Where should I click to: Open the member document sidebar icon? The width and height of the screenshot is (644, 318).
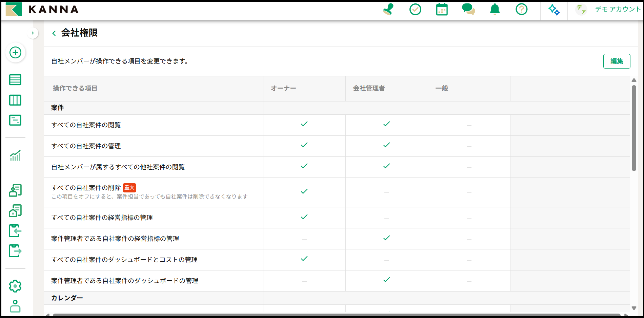(x=15, y=190)
